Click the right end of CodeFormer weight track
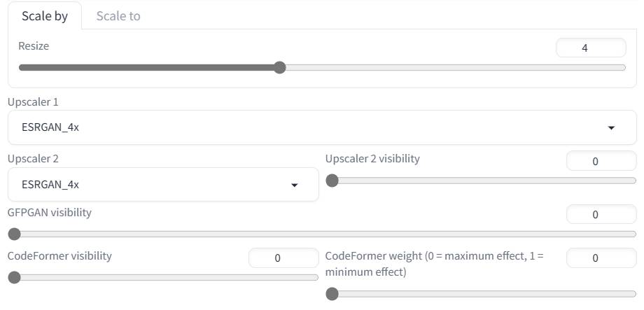 [633, 293]
